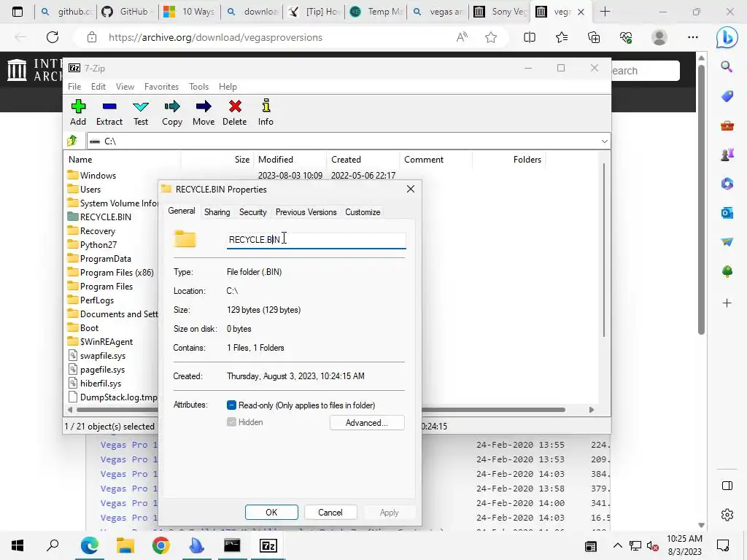Viewport: 747px width, 560px height.
Task: Click OK in Properties dialog
Action: [x=271, y=513]
